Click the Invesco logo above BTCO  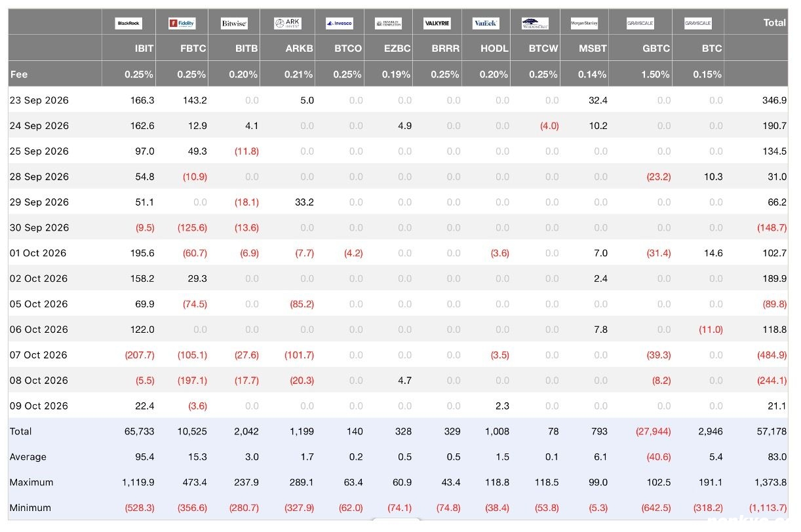(x=340, y=24)
